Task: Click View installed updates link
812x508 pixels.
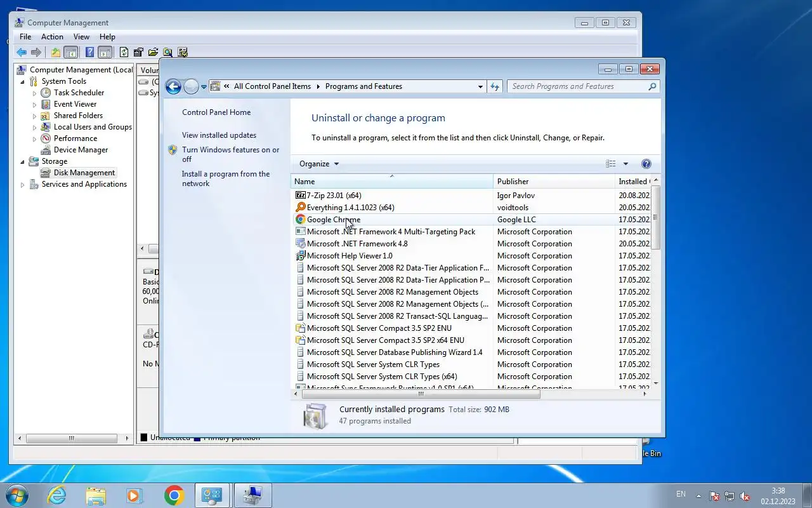Action: pyautogui.click(x=219, y=135)
